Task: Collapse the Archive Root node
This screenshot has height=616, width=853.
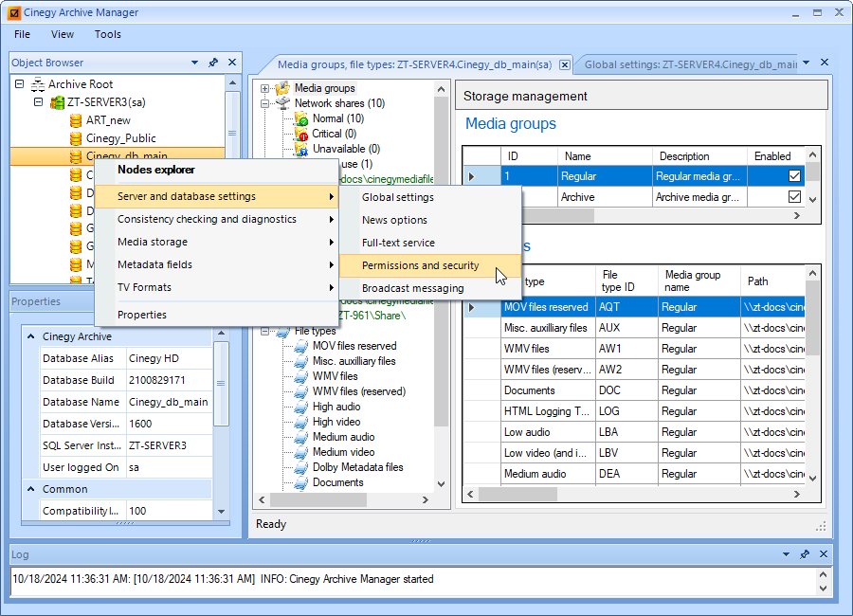Action: click(x=20, y=83)
